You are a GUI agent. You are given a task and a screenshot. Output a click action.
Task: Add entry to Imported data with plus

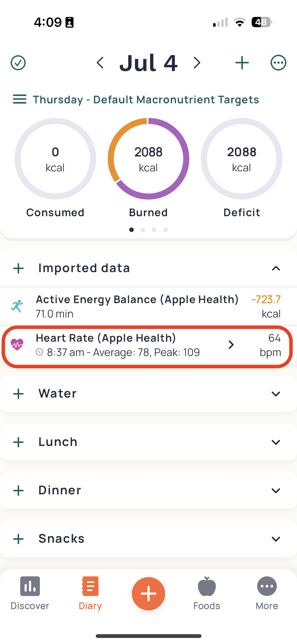click(x=18, y=268)
